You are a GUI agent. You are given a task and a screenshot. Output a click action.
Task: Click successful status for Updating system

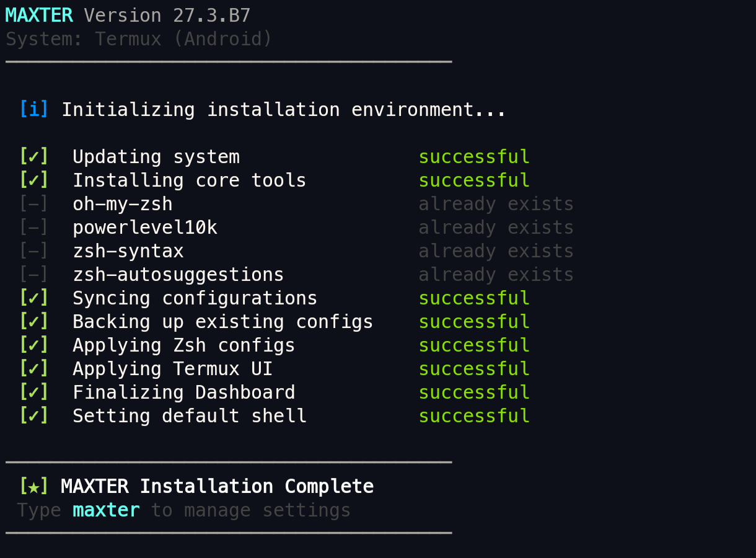click(474, 157)
